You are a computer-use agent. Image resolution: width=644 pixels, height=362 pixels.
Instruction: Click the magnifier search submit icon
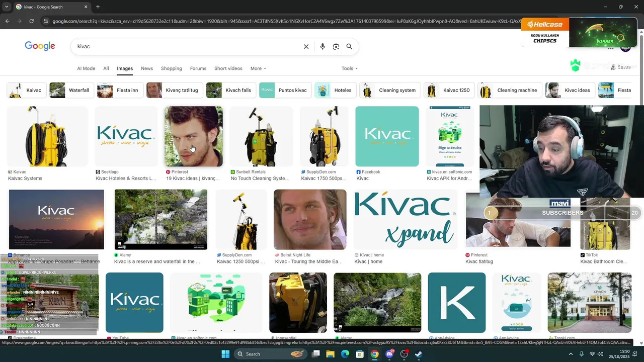pos(349,46)
